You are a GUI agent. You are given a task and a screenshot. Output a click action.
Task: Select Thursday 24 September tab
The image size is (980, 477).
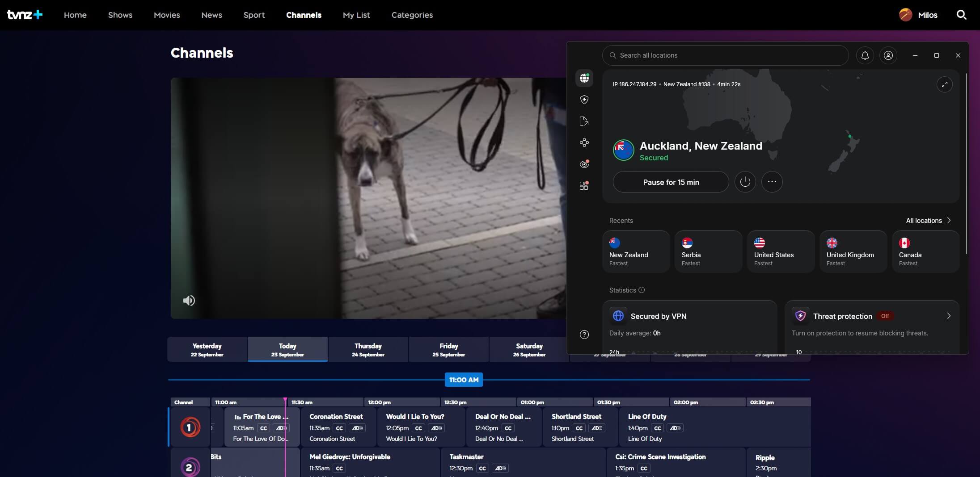[x=368, y=349]
